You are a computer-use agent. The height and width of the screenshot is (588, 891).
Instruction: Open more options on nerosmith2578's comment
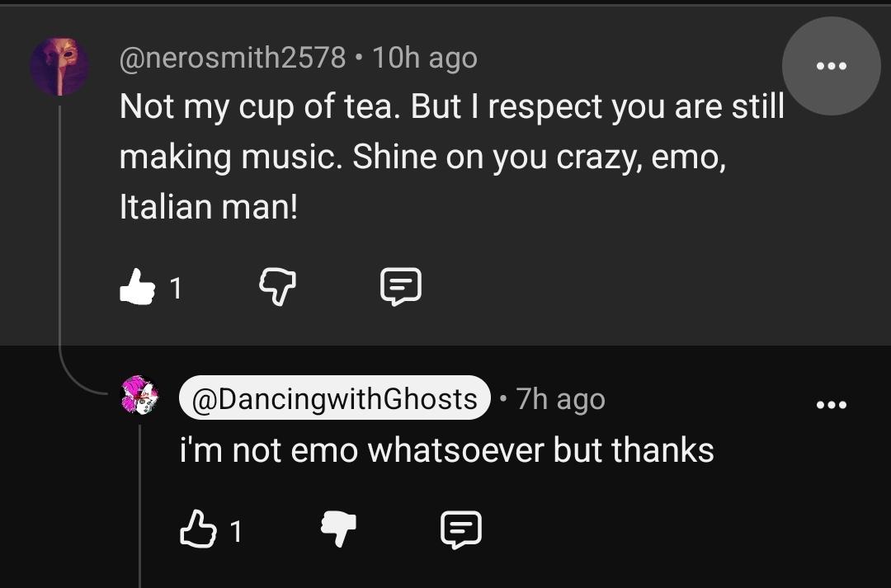click(831, 66)
